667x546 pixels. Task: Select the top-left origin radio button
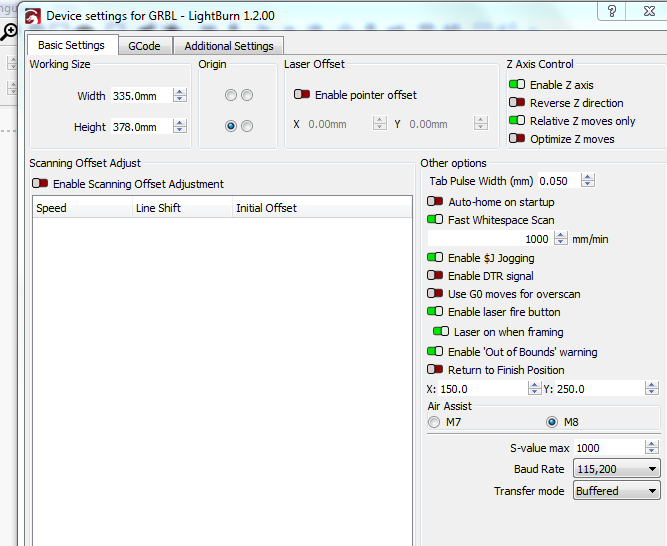231,95
